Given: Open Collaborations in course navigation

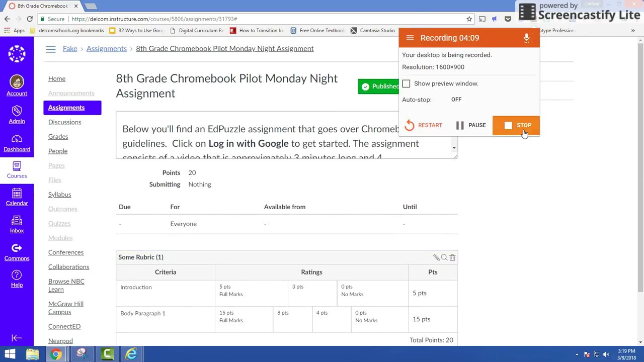Looking at the screenshot, I should pyautogui.click(x=68, y=267).
